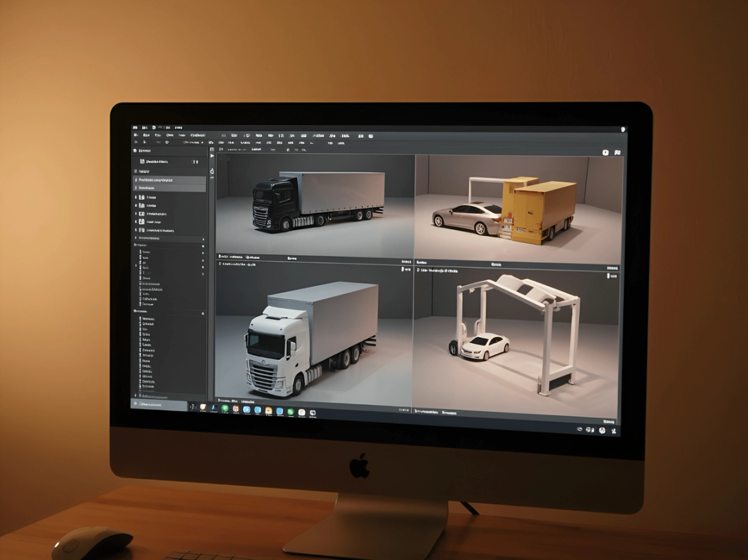Select the viewport with car under white gantry
Viewport: 748px width, 560px height.
coord(516,342)
